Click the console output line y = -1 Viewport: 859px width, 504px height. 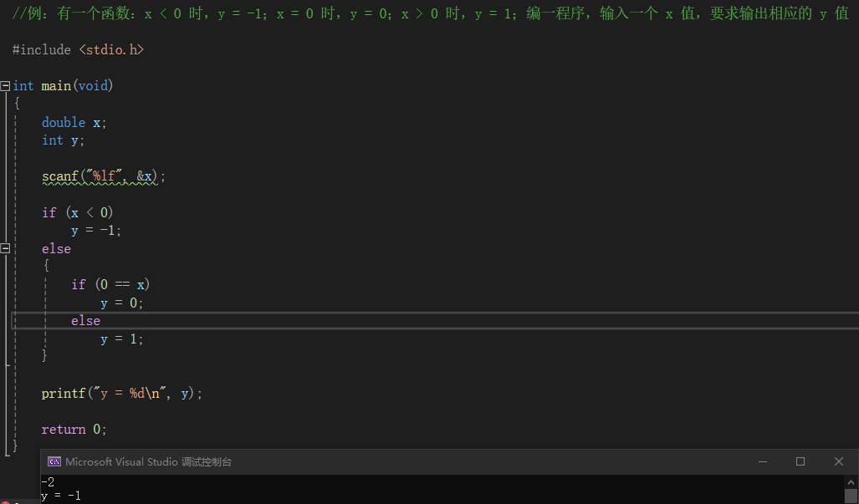tap(61, 496)
